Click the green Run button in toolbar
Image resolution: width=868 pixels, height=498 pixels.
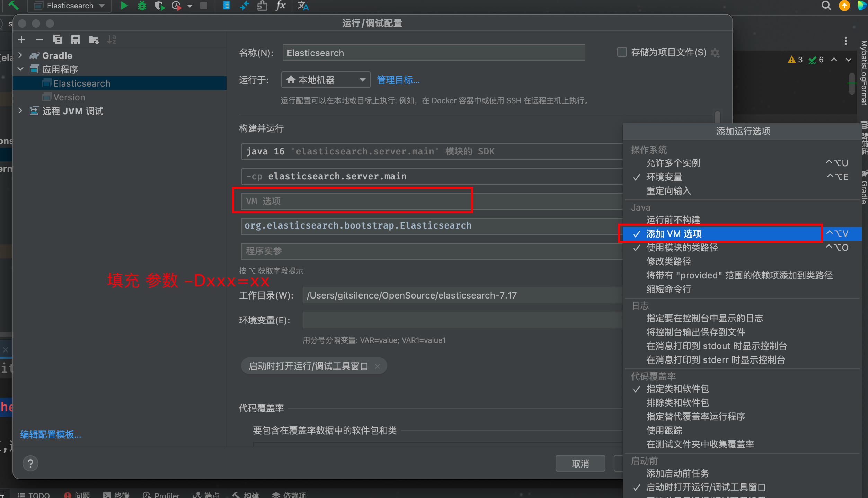pyautogui.click(x=124, y=6)
